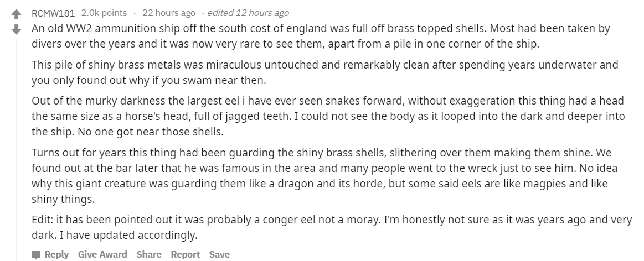
Task: Click the speech bubble Reply icon
Action: (x=36, y=255)
